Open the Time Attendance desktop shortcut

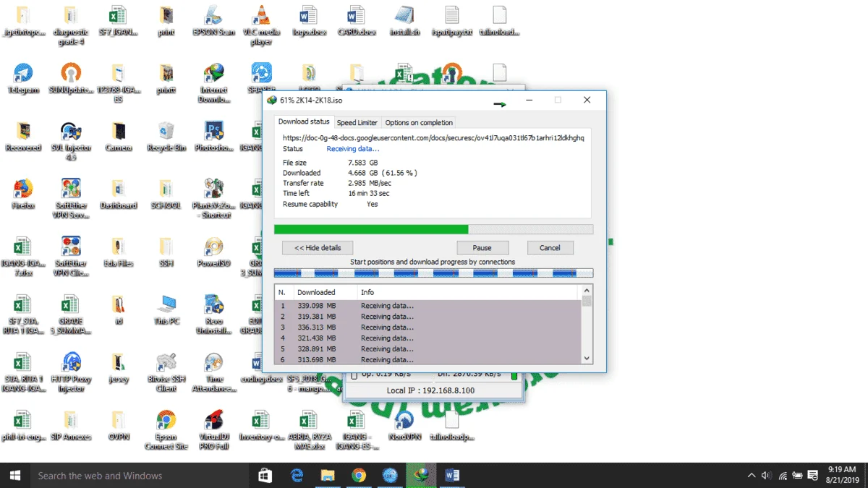(213, 372)
